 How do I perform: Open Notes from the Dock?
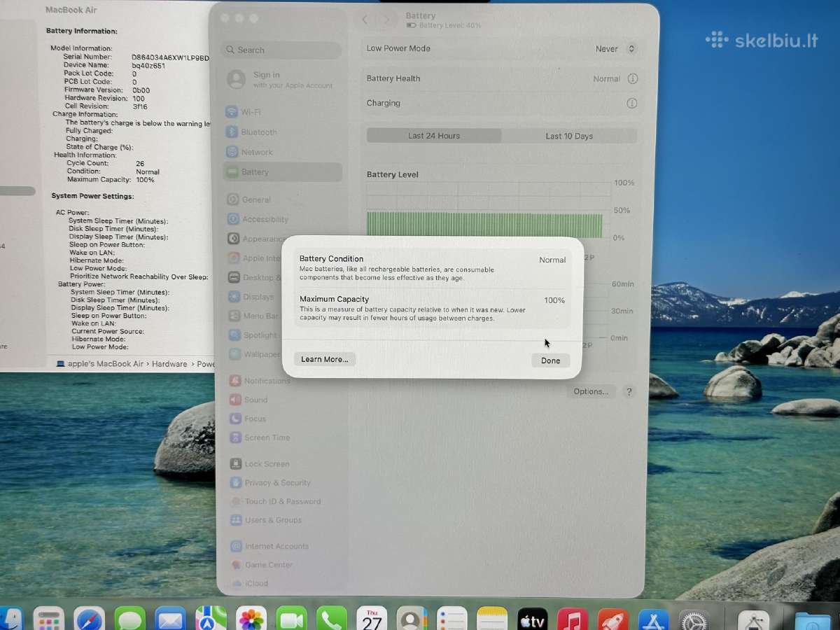click(x=492, y=619)
